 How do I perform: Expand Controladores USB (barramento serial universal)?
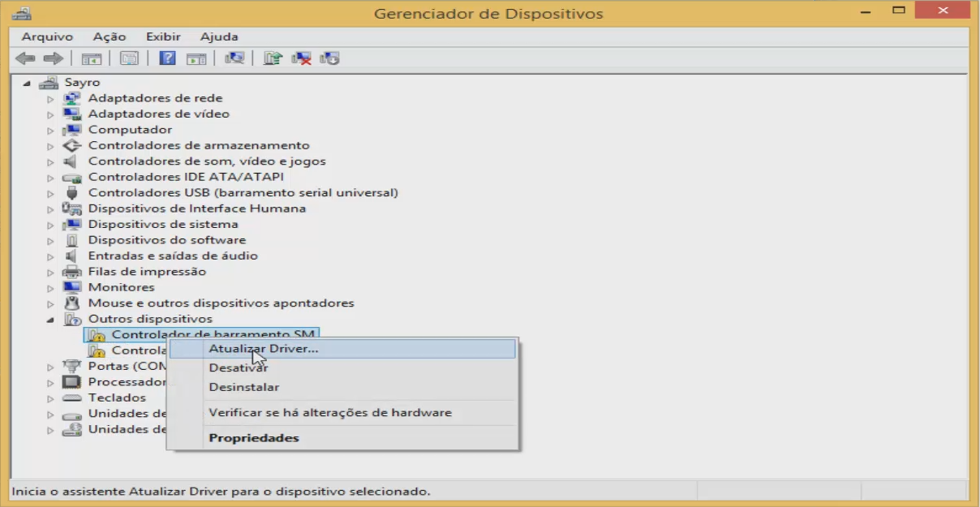point(50,193)
